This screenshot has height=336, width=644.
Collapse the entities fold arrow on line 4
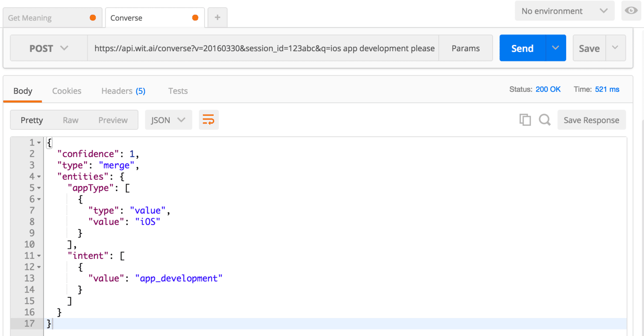pyautogui.click(x=39, y=177)
